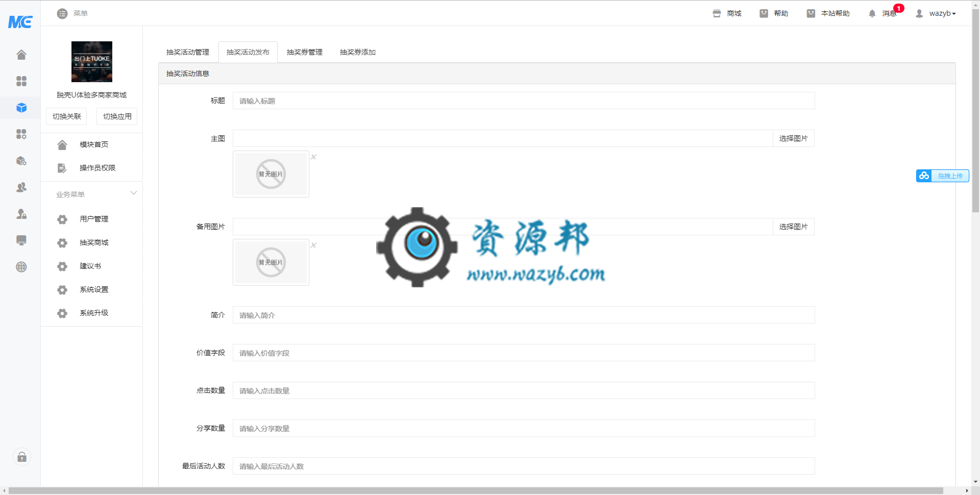Focus the 价值字段 input
980x495 pixels.
coord(524,353)
